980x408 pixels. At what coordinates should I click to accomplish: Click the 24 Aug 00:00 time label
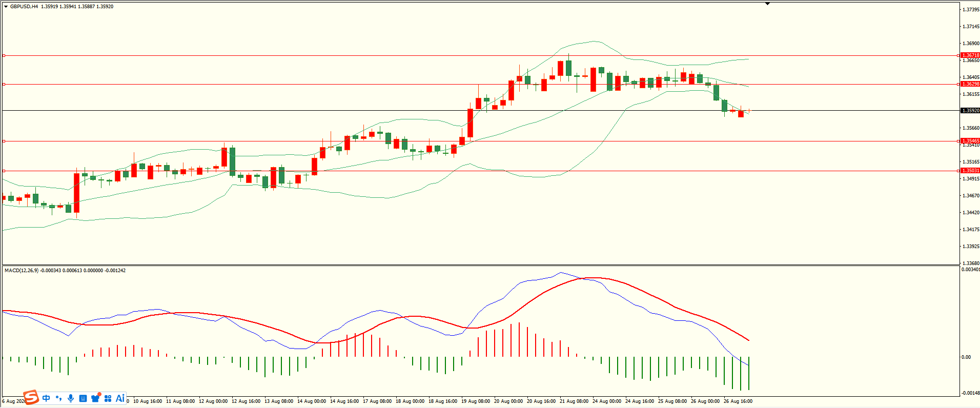[x=607, y=401]
